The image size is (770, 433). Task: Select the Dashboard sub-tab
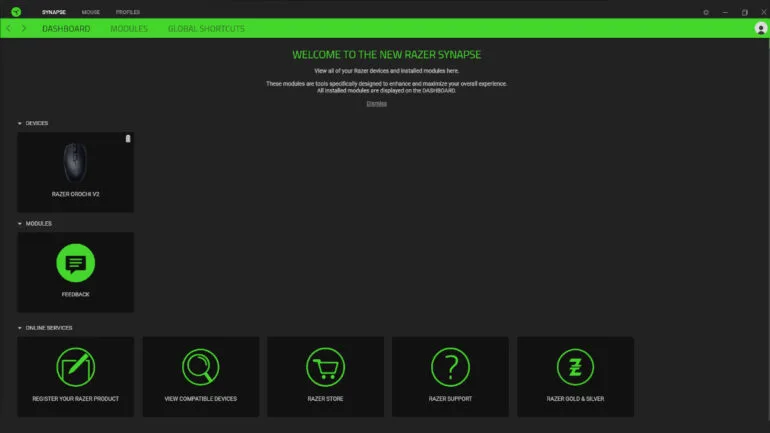(66, 28)
